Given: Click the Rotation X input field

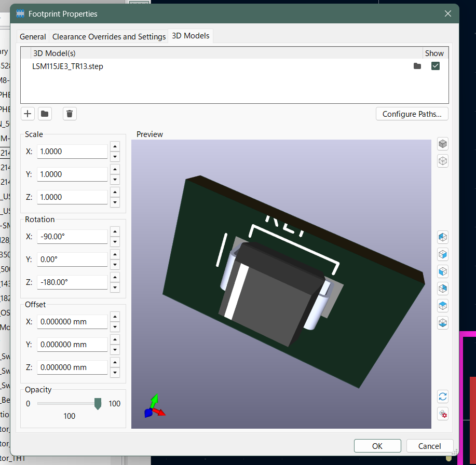Looking at the screenshot, I should pyautogui.click(x=72, y=237).
